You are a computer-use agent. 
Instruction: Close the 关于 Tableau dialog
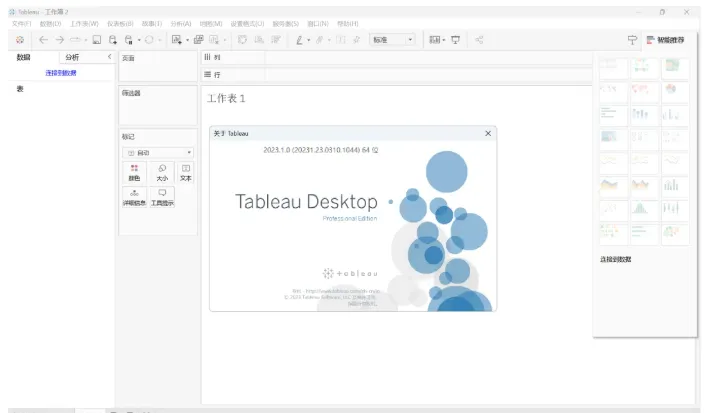tap(488, 133)
